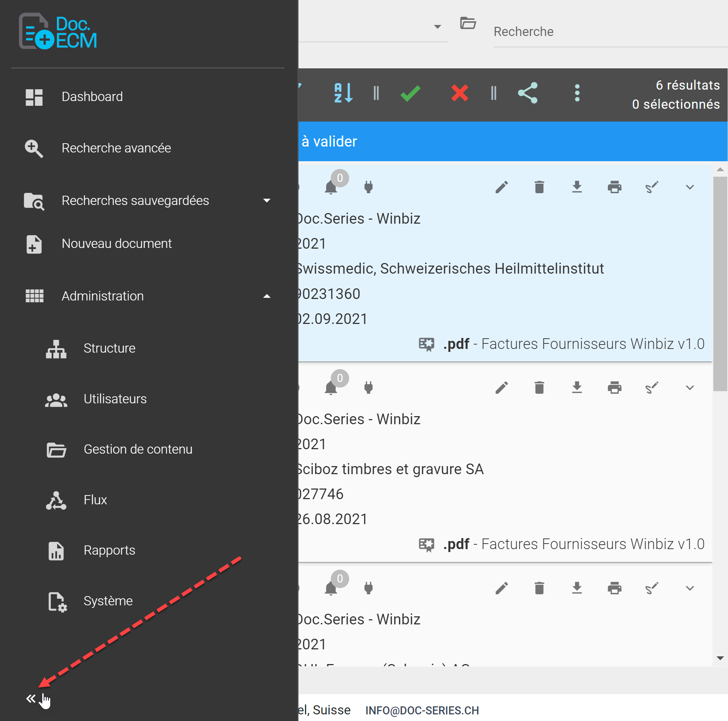Click the Recherche search field
The width and height of the screenshot is (728, 721).
(611, 32)
